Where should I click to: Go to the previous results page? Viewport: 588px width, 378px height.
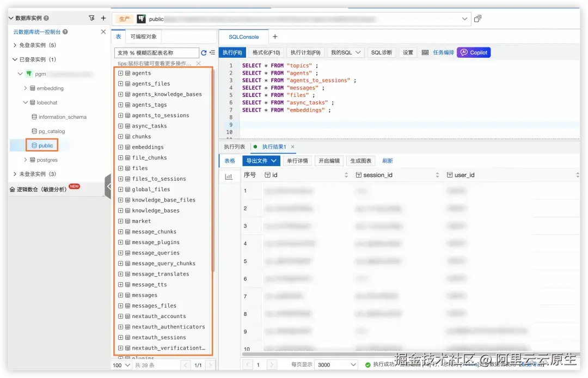coord(248,364)
